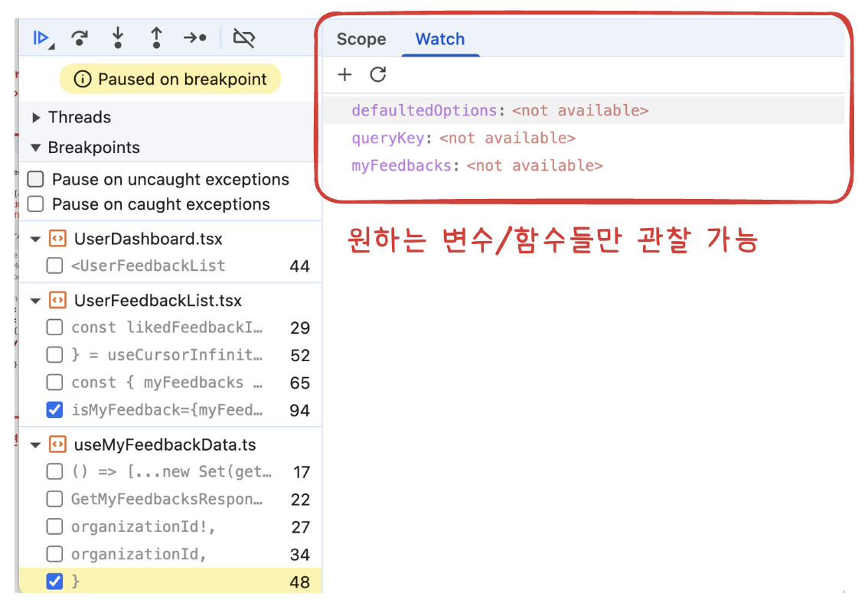Deactivate all breakpoints using the toolbar icon
This screenshot has height=603, width=868.
click(x=244, y=38)
